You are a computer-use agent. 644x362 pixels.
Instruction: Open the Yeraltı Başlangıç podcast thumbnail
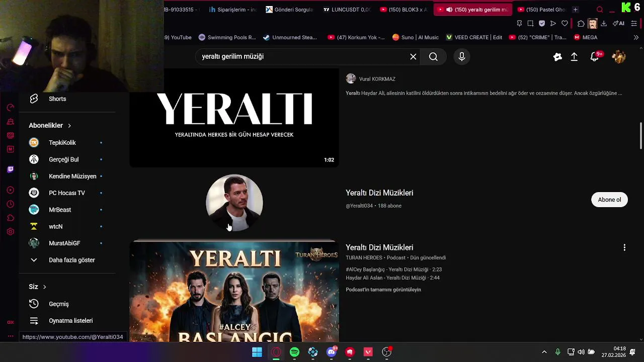pyautogui.click(x=234, y=292)
